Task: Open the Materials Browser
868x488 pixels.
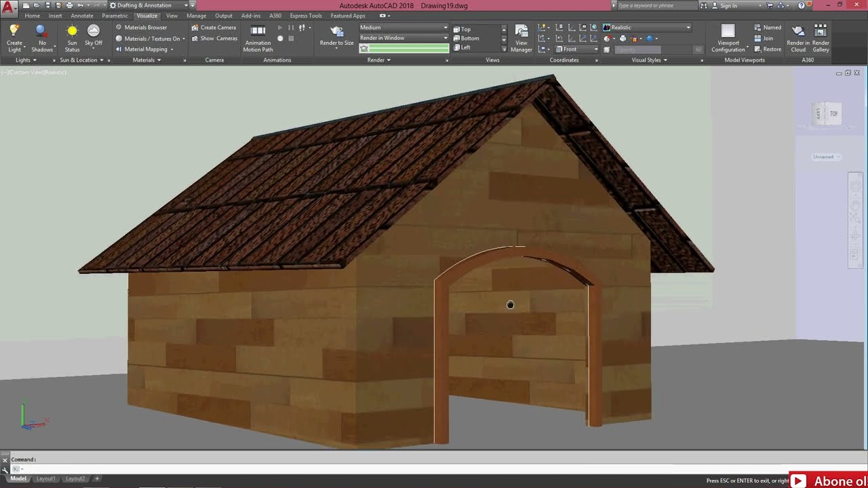Action: [141, 28]
